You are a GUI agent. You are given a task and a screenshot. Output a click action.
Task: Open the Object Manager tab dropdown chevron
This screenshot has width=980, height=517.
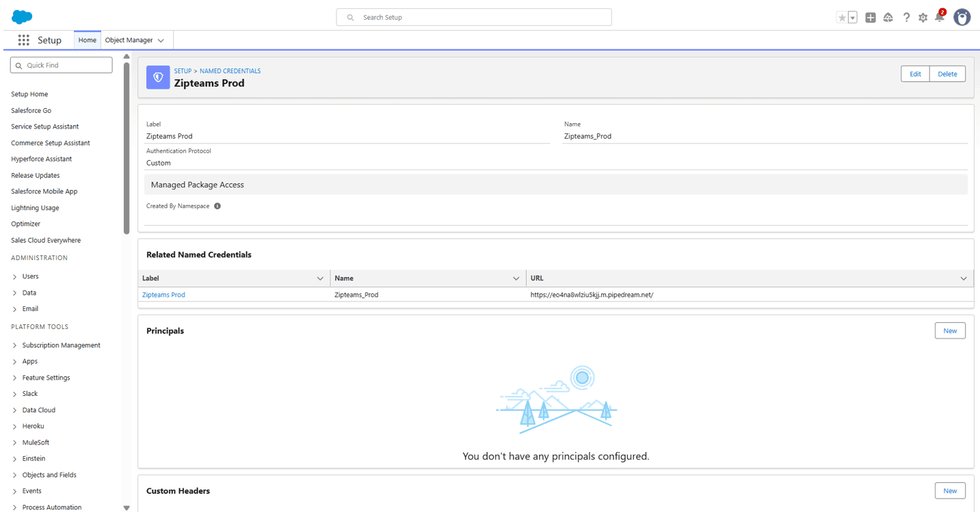click(x=161, y=40)
